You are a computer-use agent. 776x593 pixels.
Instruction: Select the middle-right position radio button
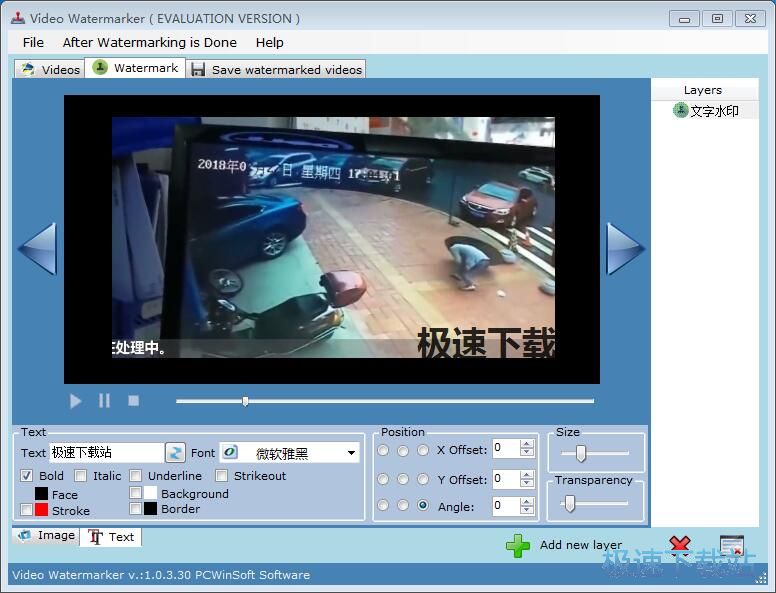[423, 479]
